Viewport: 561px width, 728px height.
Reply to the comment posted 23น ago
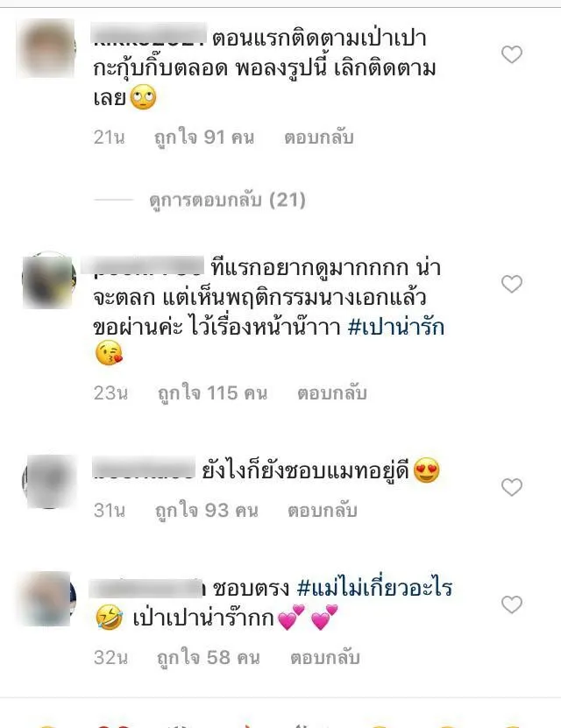tap(332, 393)
